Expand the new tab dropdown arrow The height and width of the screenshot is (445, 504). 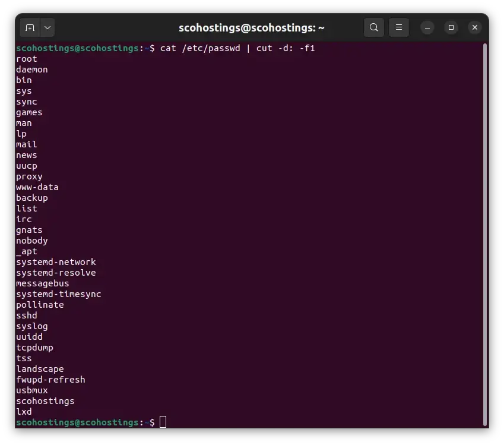pos(47,28)
